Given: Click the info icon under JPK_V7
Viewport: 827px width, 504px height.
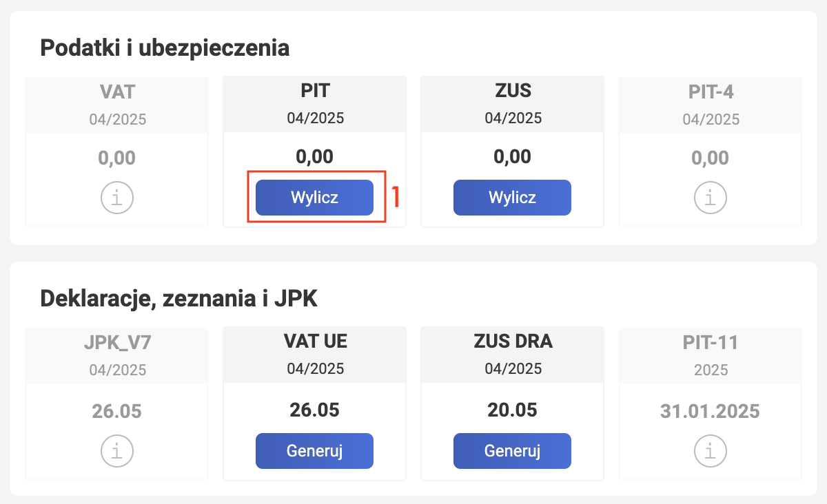Looking at the screenshot, I should pos(117,451).
